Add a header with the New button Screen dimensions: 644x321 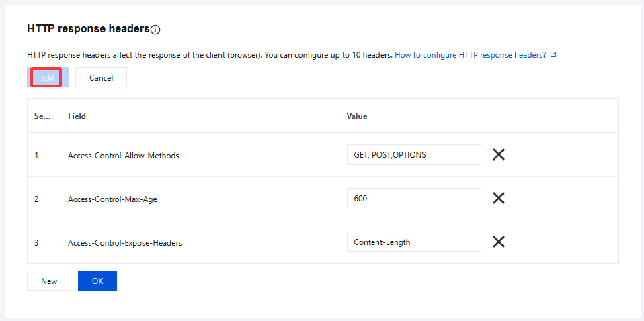coord(49,281)
